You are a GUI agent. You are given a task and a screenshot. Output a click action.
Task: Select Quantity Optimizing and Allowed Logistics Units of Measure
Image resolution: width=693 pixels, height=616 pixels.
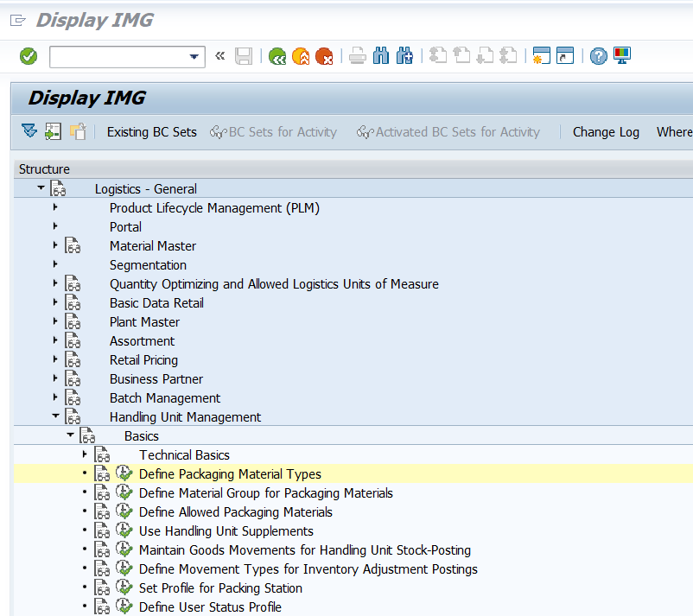[x=274, y=284]
